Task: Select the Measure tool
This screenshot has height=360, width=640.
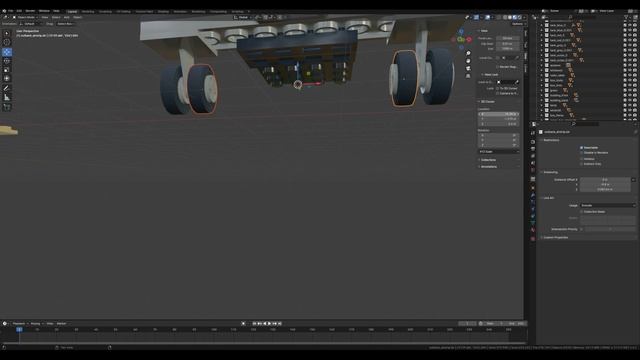Action: pos(7,97)
